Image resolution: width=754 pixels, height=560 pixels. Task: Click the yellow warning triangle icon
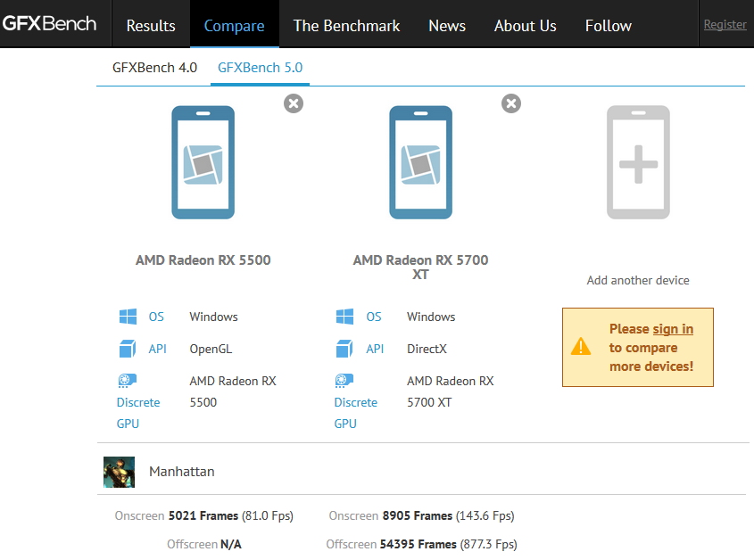[581, 346]
